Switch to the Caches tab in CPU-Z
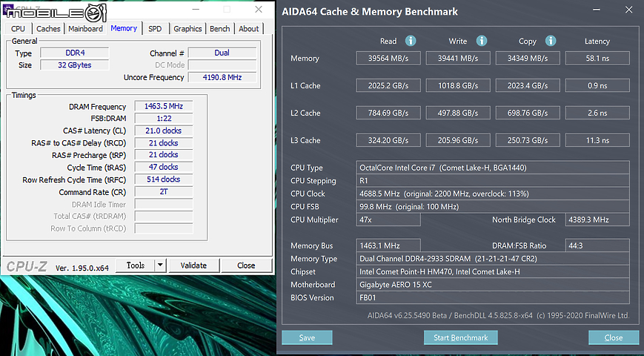 [48, 29]
